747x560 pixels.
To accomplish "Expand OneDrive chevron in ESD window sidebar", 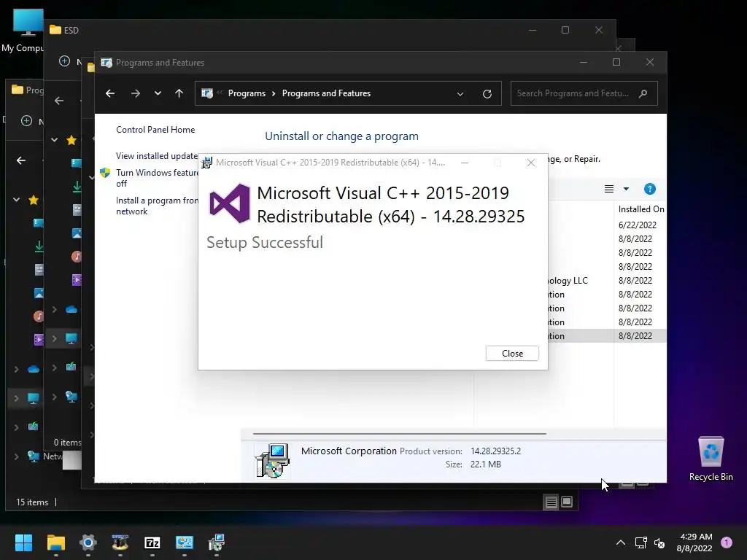I will click(54, 309).
